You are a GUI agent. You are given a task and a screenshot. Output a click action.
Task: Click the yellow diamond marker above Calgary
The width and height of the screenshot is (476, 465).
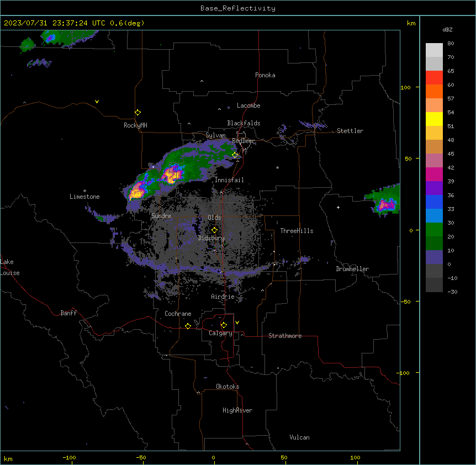click(224, 325)
